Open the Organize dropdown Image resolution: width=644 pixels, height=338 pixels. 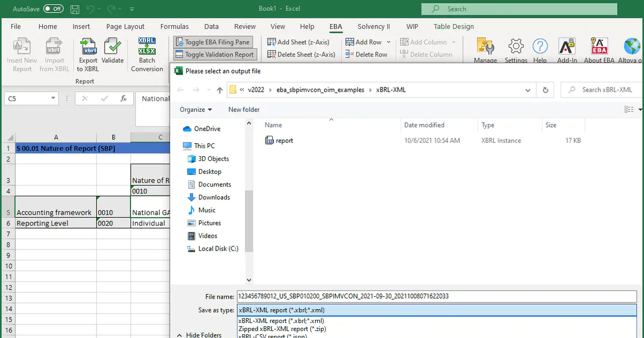pyautogui.click(x=195, y=109)
